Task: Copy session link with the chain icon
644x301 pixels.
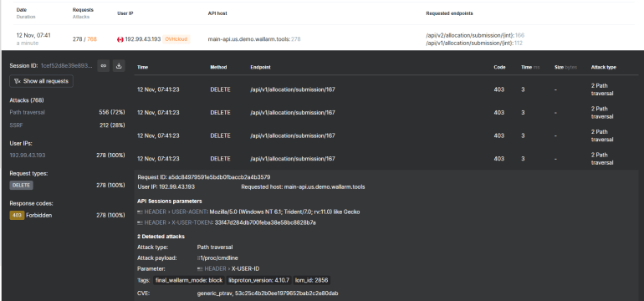Action: [x=104, y=65]
